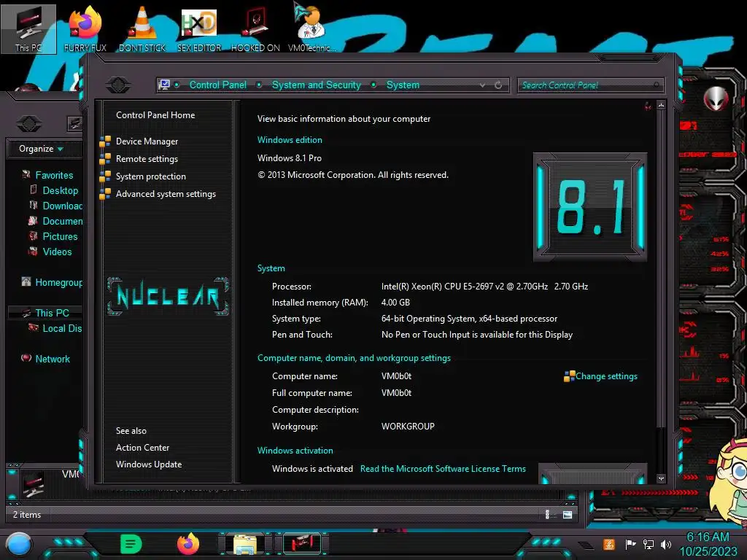Open the network tray icon
The image size is (747, 560).
[649, 544]
